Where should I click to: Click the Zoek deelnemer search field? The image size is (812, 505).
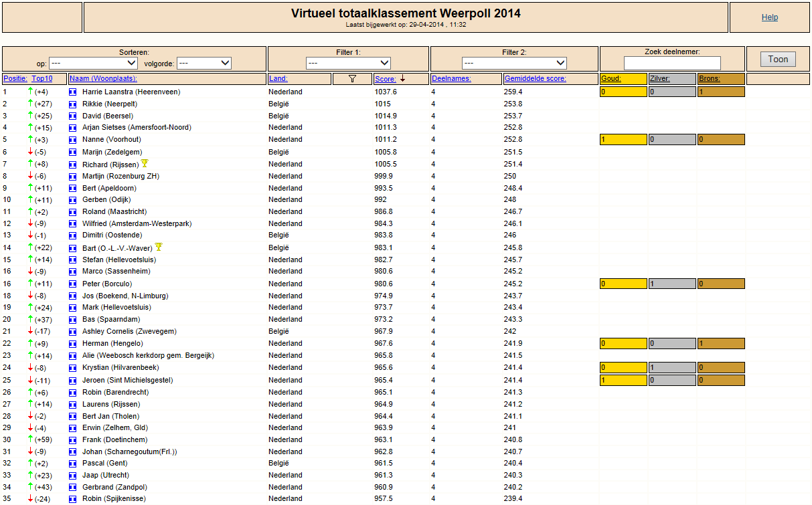[672, 63]
